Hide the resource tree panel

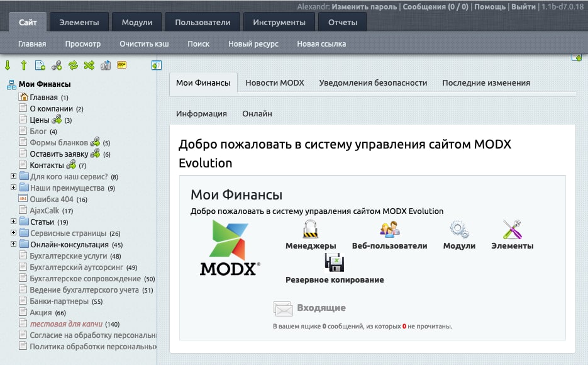pyautogui.click(x=157, y=65)
